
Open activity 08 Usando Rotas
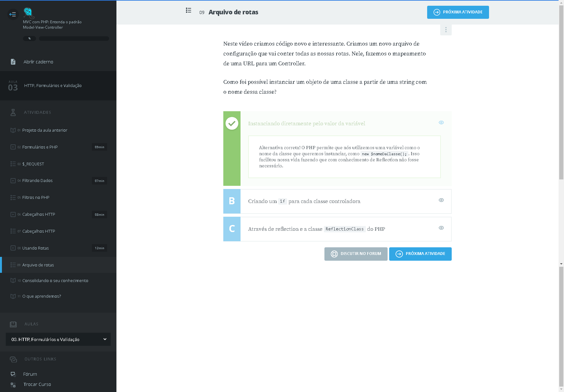(36, 248)
